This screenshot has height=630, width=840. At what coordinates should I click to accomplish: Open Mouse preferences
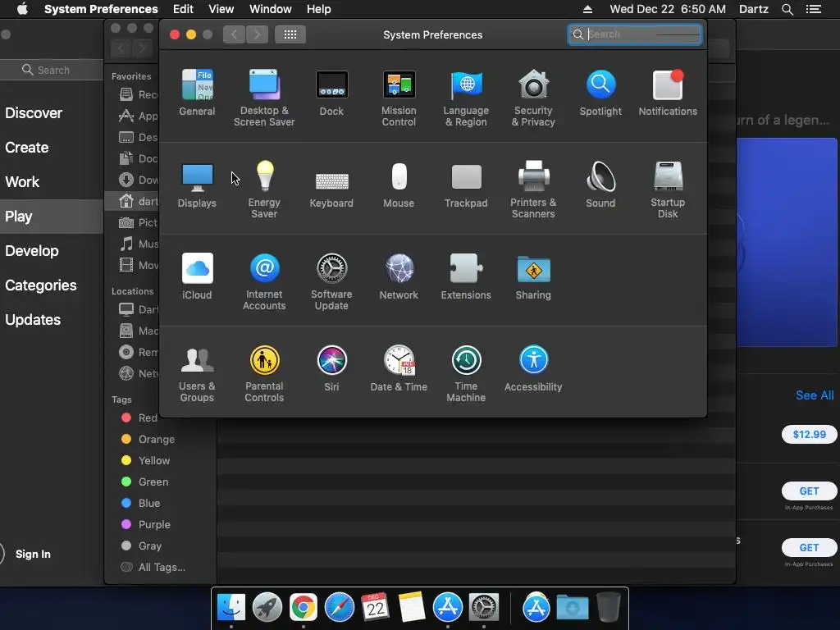(399, 185)
